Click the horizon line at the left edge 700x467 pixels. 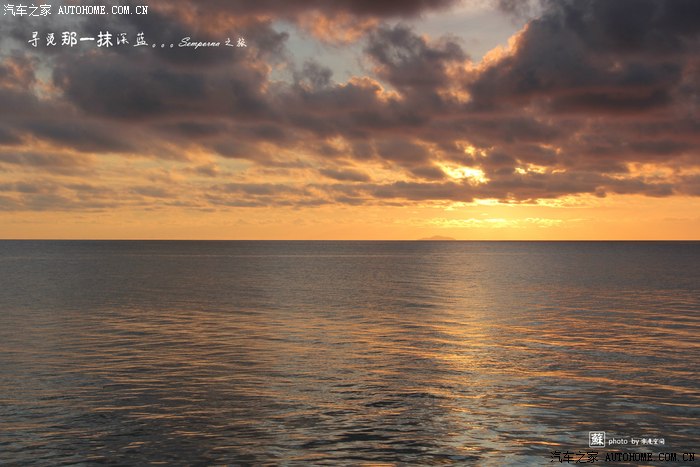[x=8, y=240]
